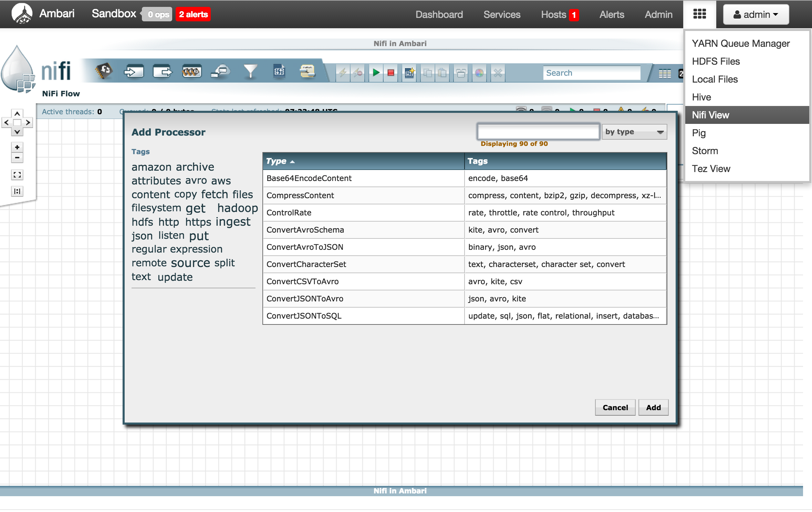Click the red Stop button
Image resolution: width=812 pixels, height=512 pixels.
pyautogui.click(x=391, y=73)
